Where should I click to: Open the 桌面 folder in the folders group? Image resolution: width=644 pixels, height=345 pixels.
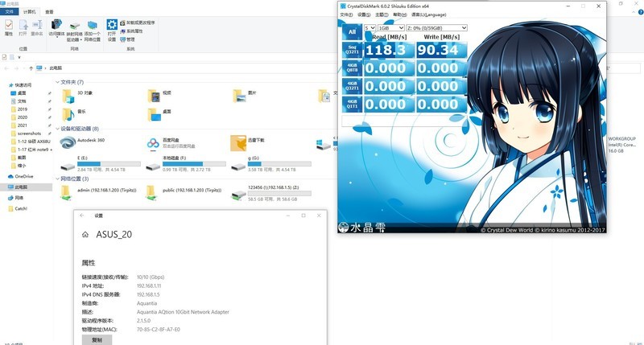(x=159, y=114)
